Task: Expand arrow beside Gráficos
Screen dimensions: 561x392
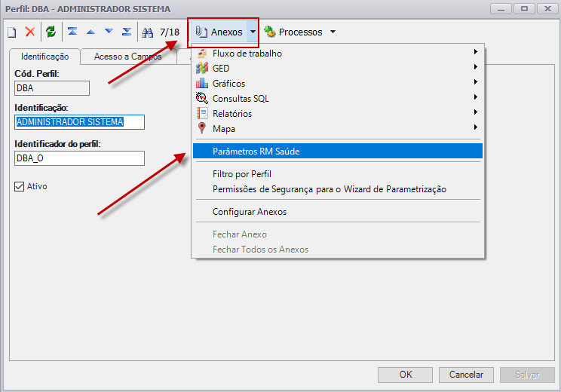Action: tap(476, 82)
